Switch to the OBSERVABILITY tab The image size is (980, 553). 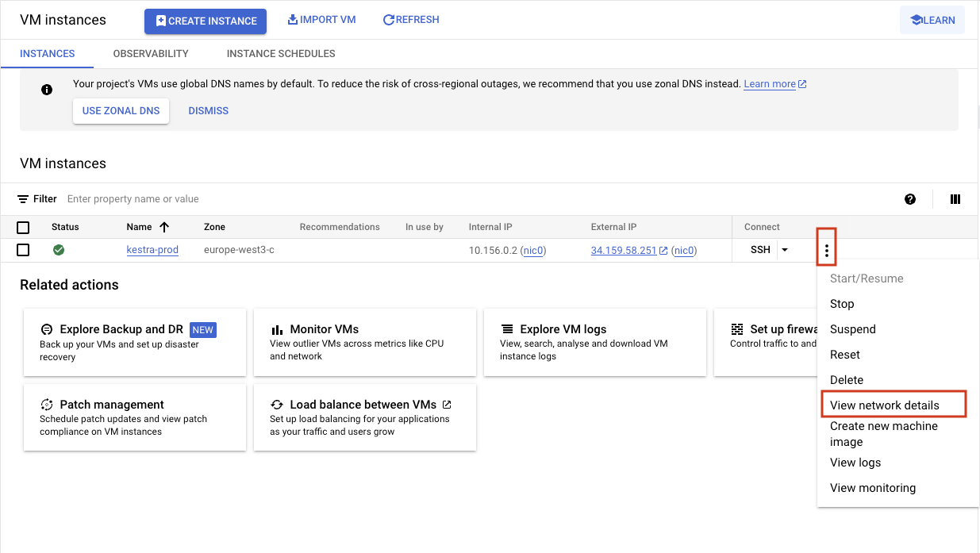pos(150,54)
